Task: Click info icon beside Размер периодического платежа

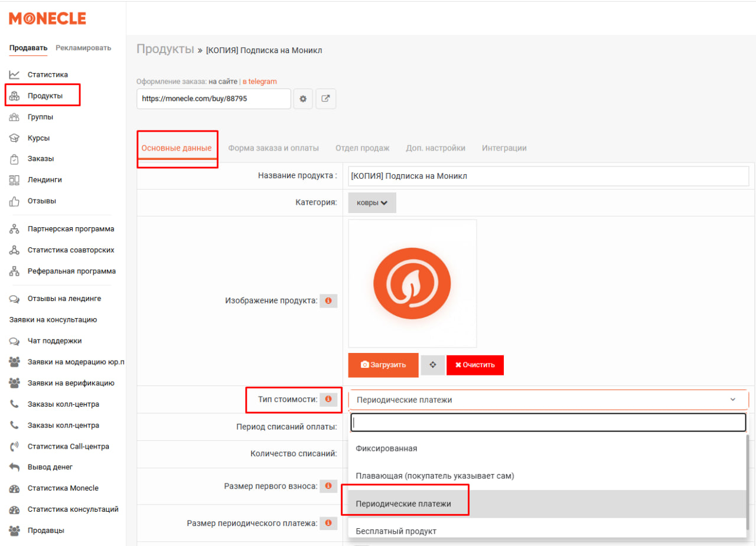Action: [x=328, y=523]
